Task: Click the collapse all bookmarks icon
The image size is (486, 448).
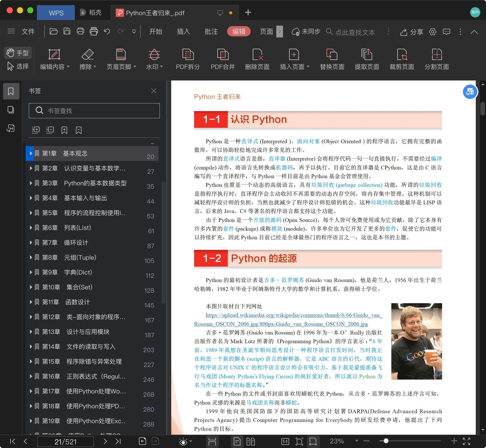Action: 50,130
